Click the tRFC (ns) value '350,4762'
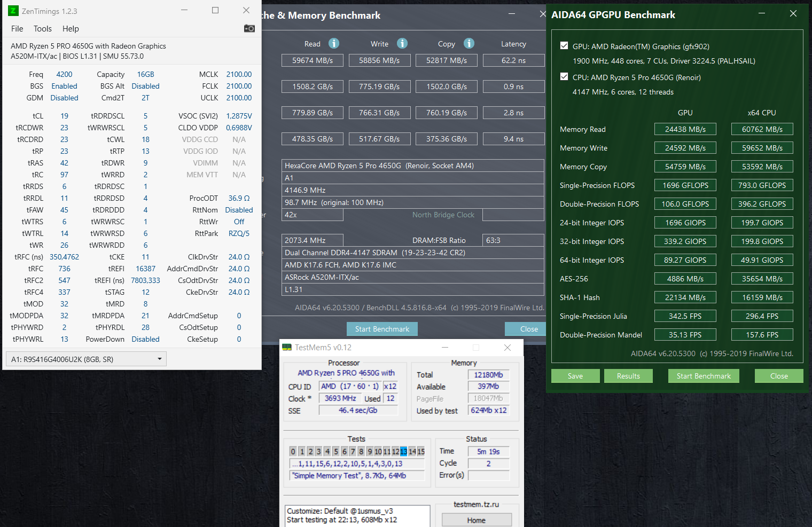The width and height of the screenshot is (812, 527). coord(64,257)
